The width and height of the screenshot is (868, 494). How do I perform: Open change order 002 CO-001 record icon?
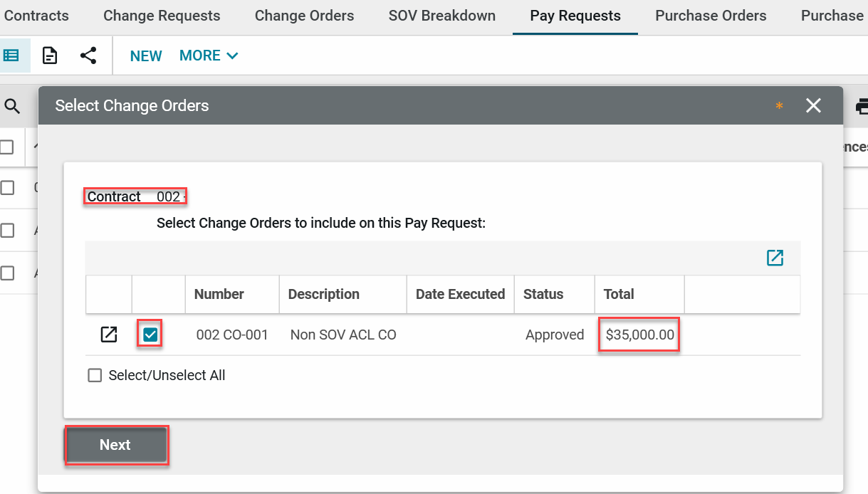(x=108, y=335)
